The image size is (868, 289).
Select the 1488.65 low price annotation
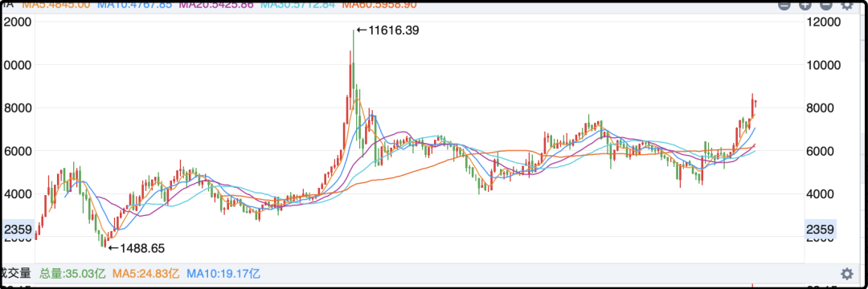click(136, 248)
